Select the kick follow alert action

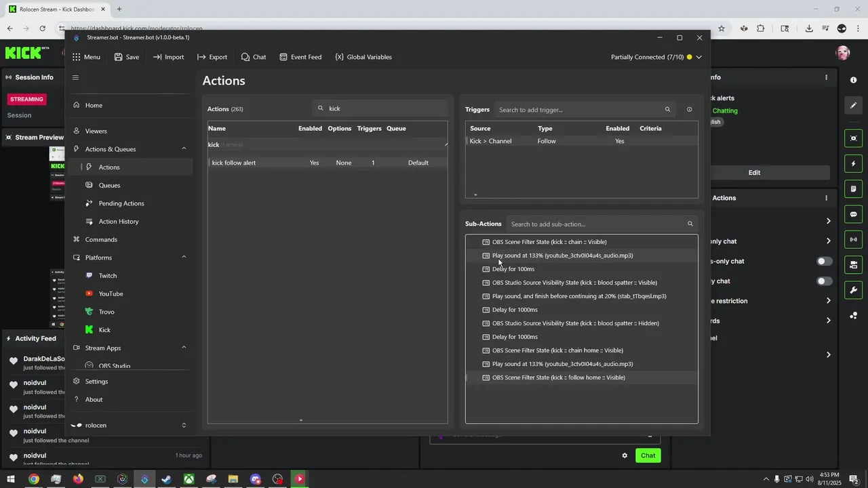(x=328, y=163)
